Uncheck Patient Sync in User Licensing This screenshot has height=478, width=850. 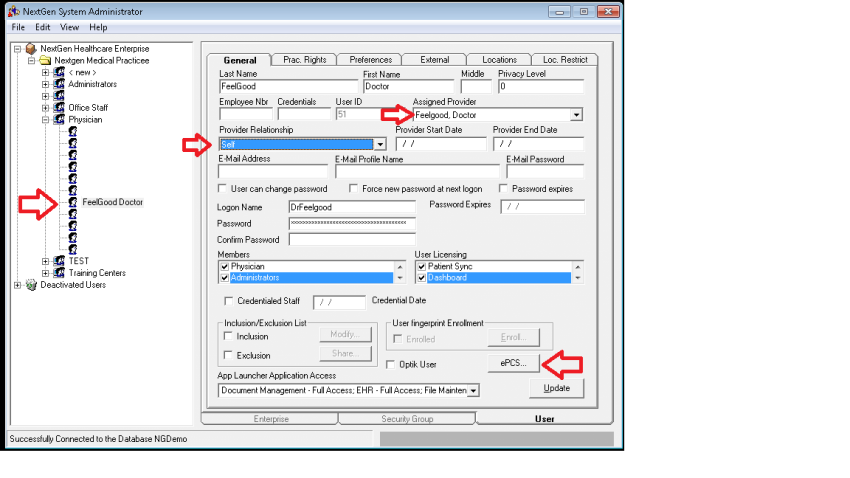pyautogui.click(x=421, y=267)
